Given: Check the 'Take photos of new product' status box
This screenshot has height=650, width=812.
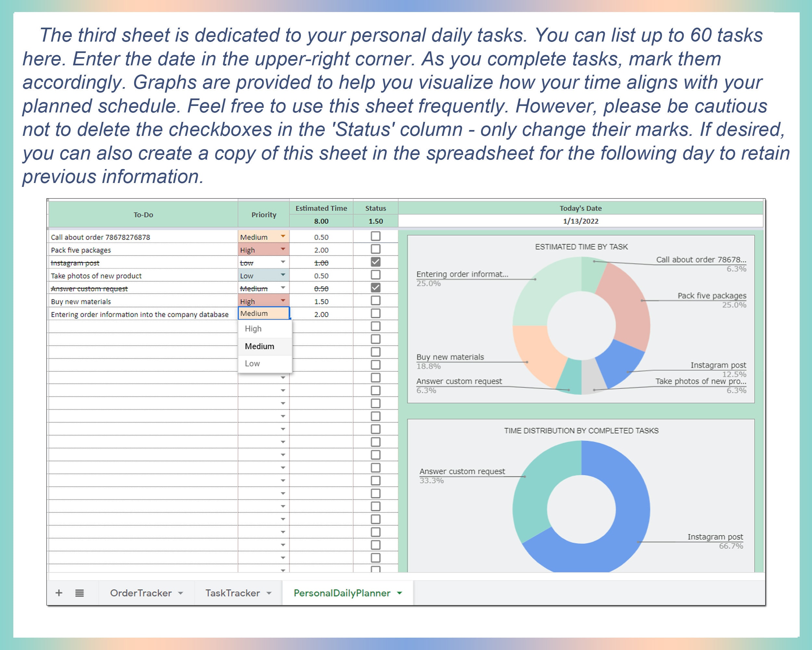Looking at the screenshot, I should point(375,276).
